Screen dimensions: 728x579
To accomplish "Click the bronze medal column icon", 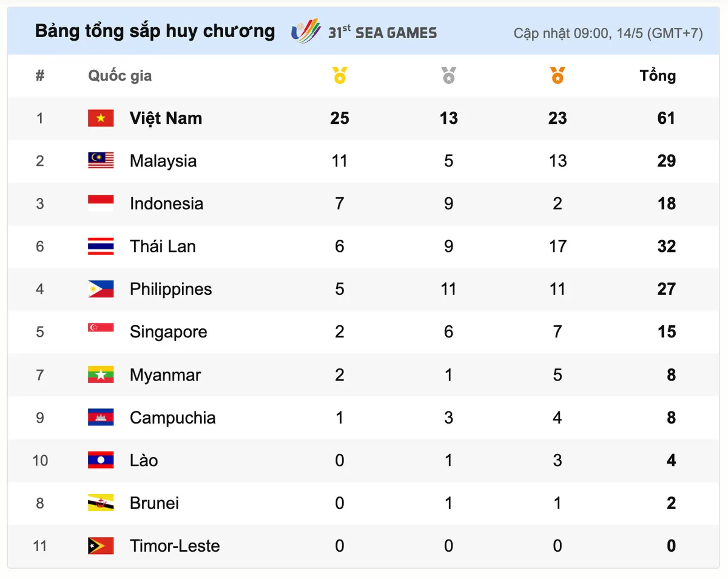I will pos(558,76).
